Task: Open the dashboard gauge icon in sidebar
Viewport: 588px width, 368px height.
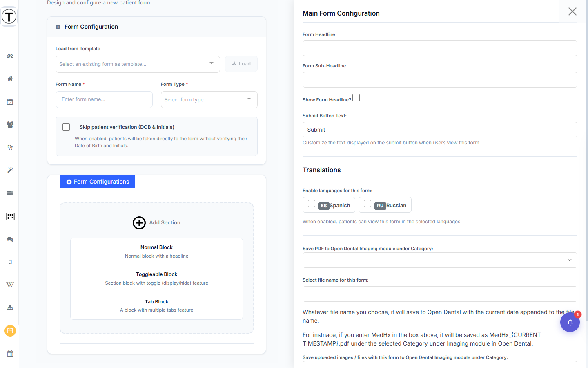Action: [x=10, y=56]
